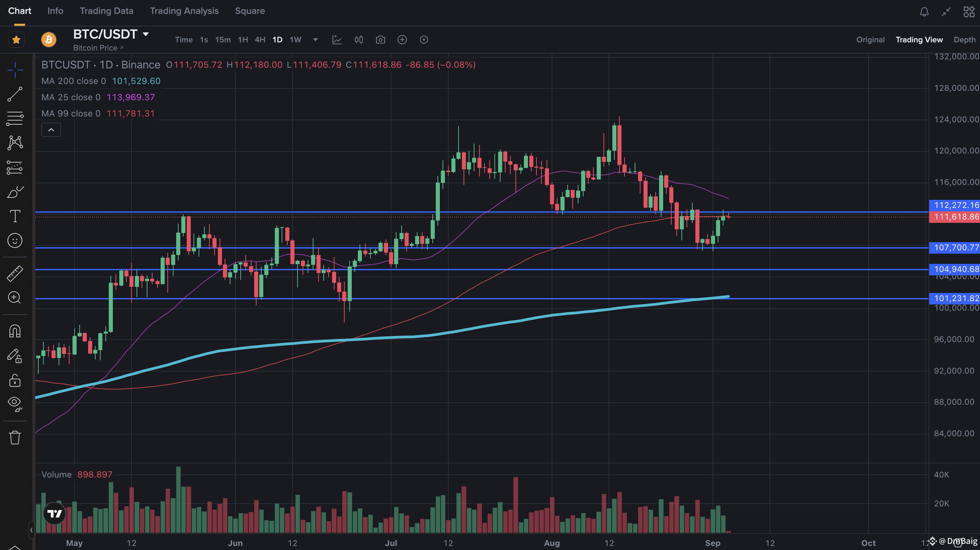
Task: Switch to Trading View chart mode
Action: pyautogui.click(x=919, y=40)
